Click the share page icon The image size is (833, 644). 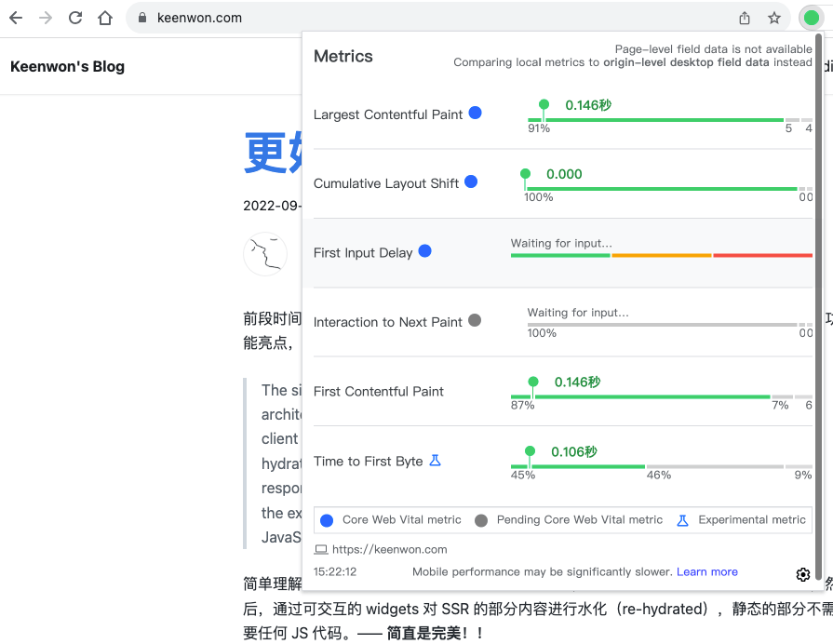(x=745, y=18)
